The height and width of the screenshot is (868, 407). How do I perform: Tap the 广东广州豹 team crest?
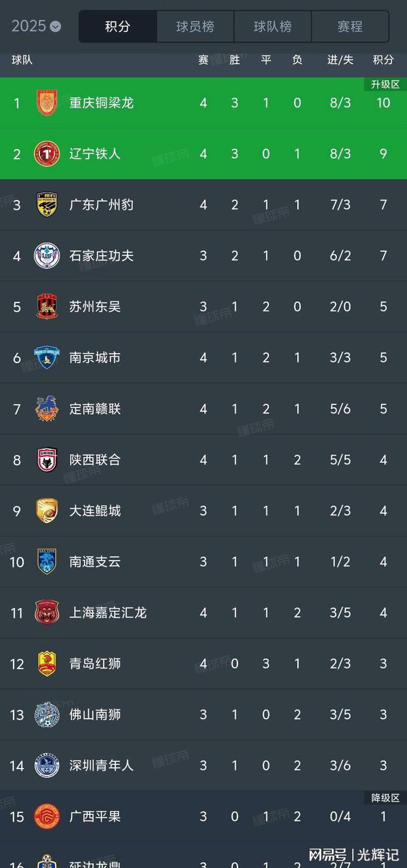(x=47, y=204)
